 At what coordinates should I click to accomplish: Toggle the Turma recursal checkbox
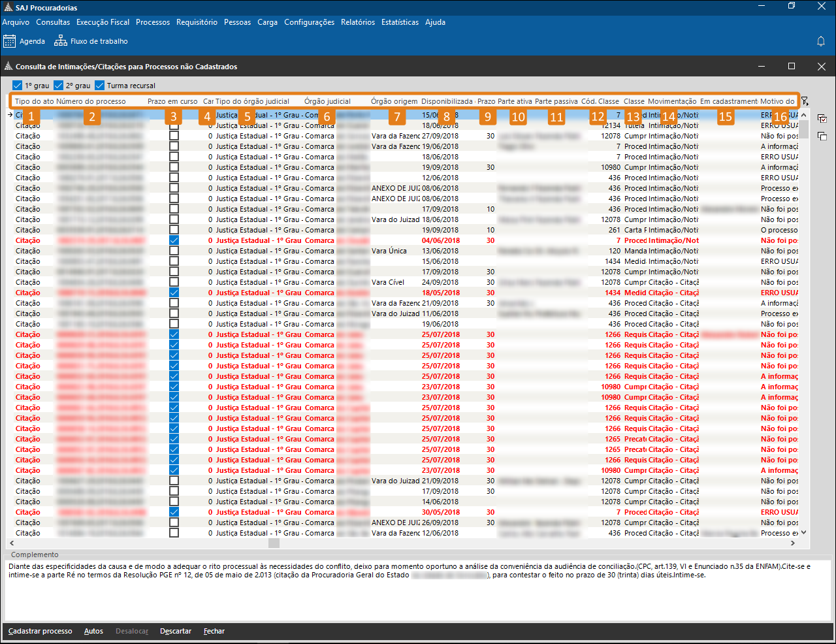(99, 86)
